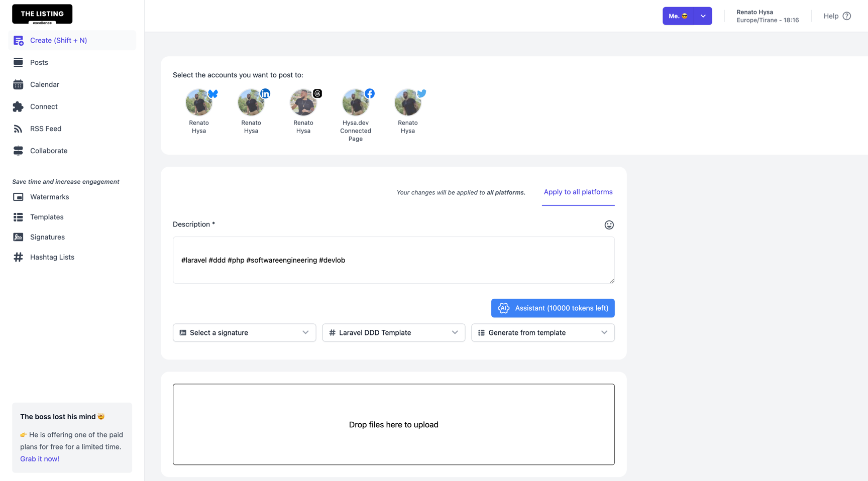Open the Generate from template dropdown
This screenshot has height=481, width=868.
pos(542,332)
